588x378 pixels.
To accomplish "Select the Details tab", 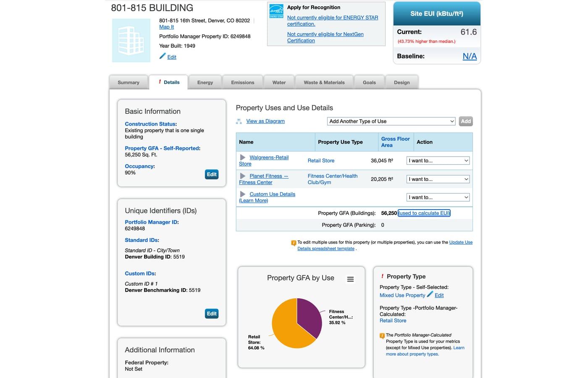I will point(169,82).
